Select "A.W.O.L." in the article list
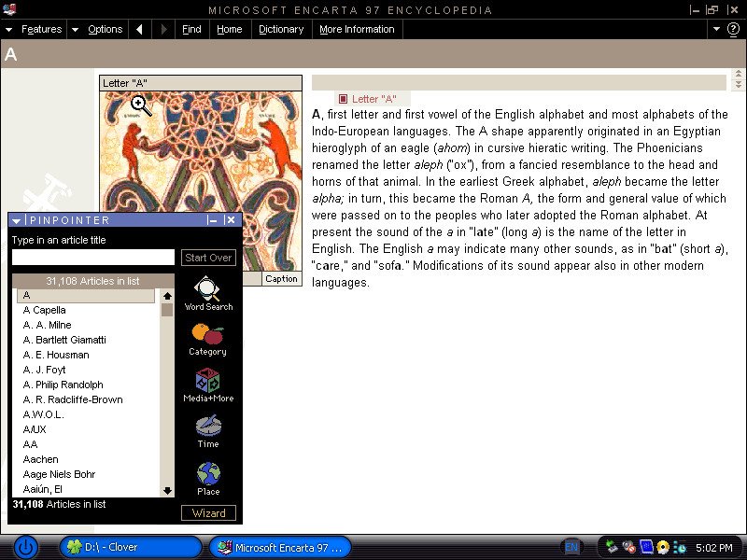 coord(43,414)
